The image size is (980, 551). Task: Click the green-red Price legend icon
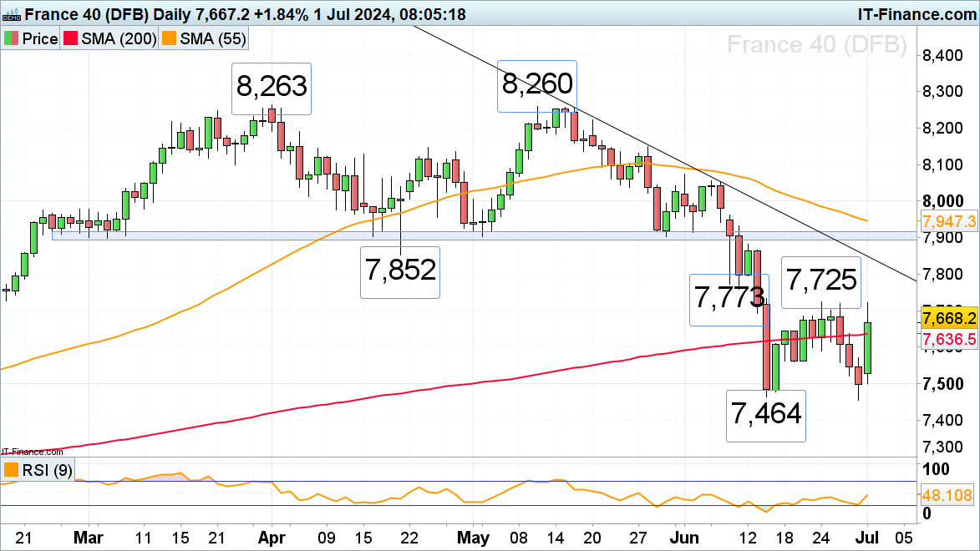tap(11, 39)
